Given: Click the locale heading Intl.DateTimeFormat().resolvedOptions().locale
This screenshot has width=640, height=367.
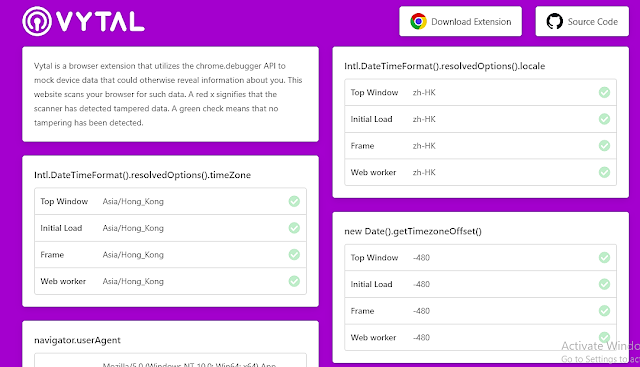Looking at the screenshot, I should point(444,66).
